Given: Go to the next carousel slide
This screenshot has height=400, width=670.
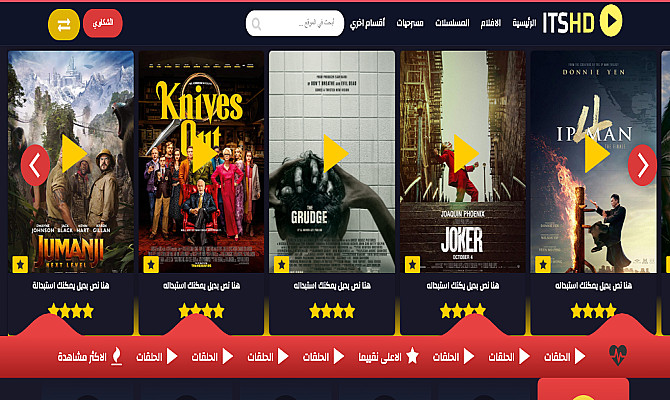Looking at the screenshot, I should point(642,165).
